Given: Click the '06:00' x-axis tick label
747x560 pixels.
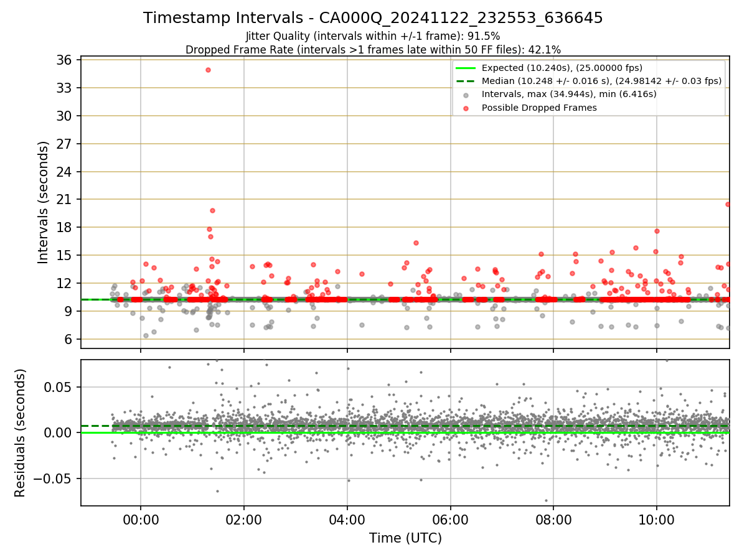Looking at the screenshot, I should pos(450,520).
